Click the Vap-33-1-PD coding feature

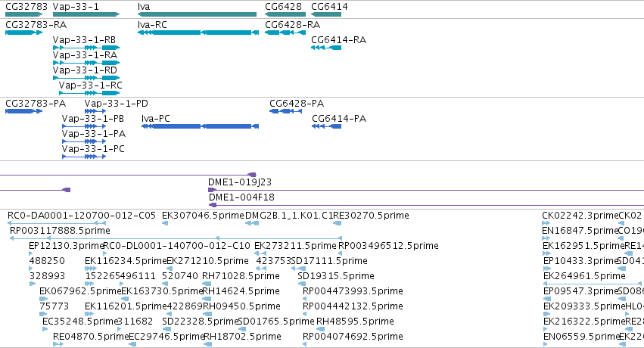click(x=95, y=111)
